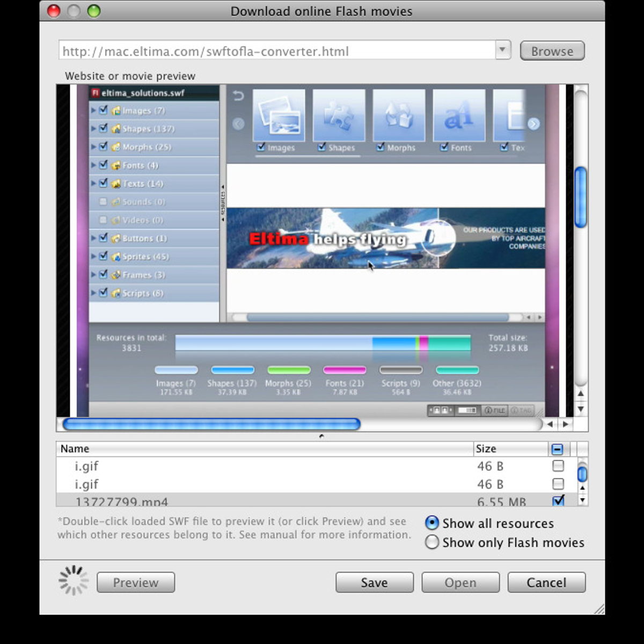
Task: Click the light-blue Images legend swatch
Action: pyautogui.click(x=176, y=370)
